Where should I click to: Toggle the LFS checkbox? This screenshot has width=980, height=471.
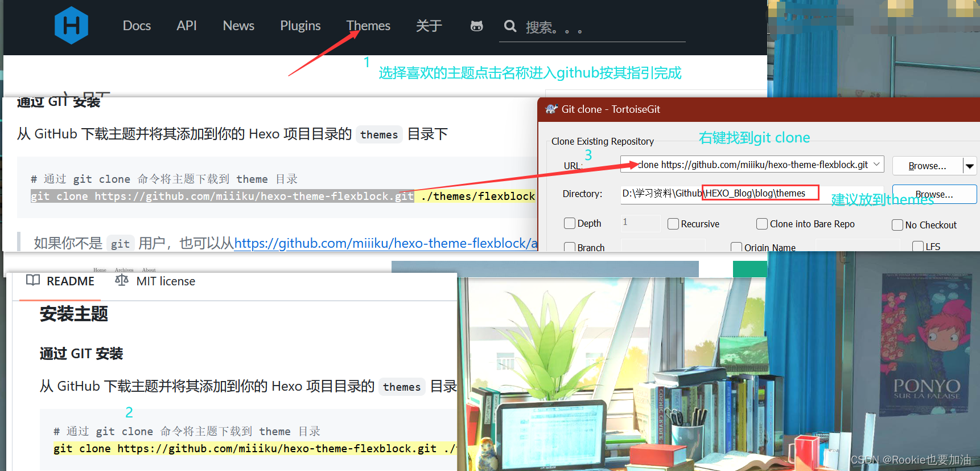918,247
